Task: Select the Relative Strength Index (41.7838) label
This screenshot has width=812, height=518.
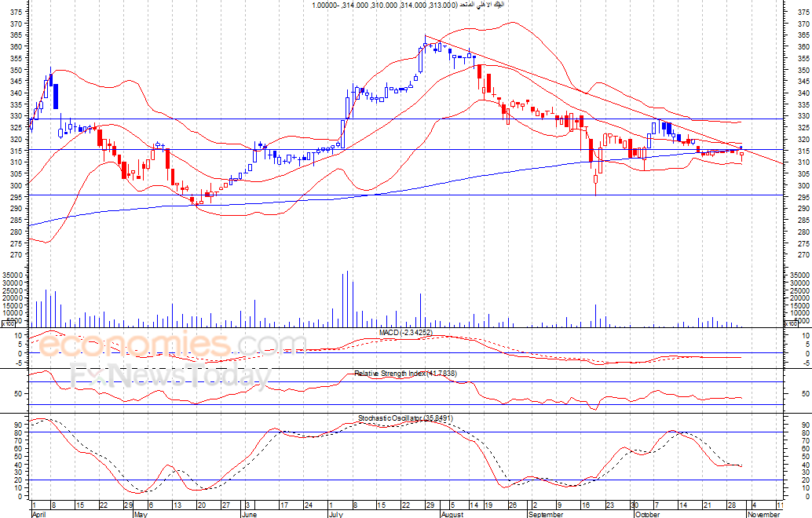Action: coord(405,373)
